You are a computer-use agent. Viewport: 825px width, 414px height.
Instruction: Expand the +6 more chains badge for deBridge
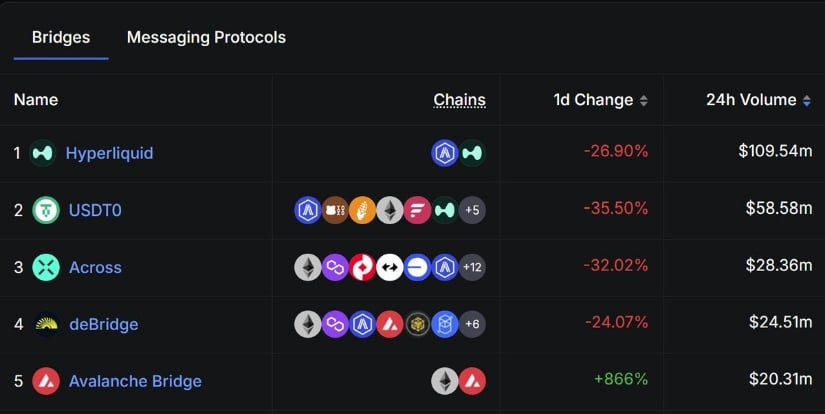pyautogui.click(x=472, y=324)
